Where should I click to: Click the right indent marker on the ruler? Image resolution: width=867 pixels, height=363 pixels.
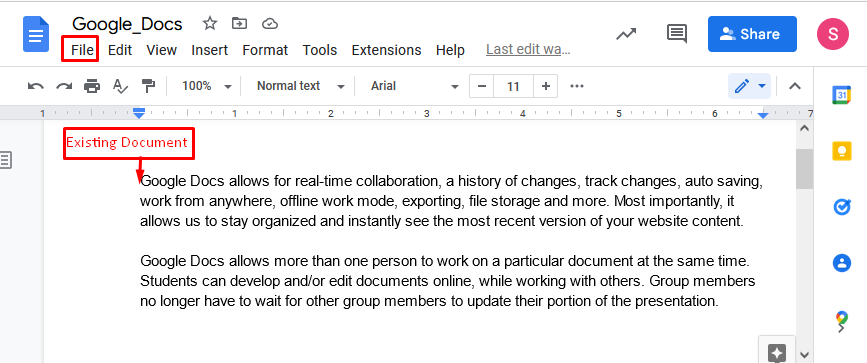coord(764,115)
